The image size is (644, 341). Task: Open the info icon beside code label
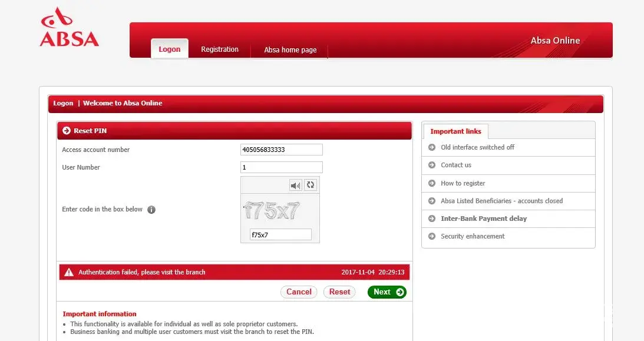pyautogui.click(x=151, y=210)
